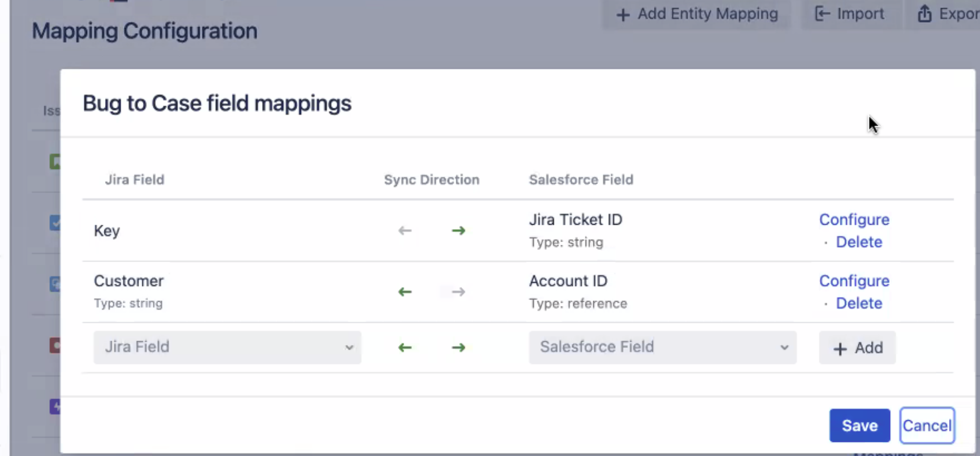Save the field mappings
This screenshot has width=980, height=456.
(x=860, y=426)
